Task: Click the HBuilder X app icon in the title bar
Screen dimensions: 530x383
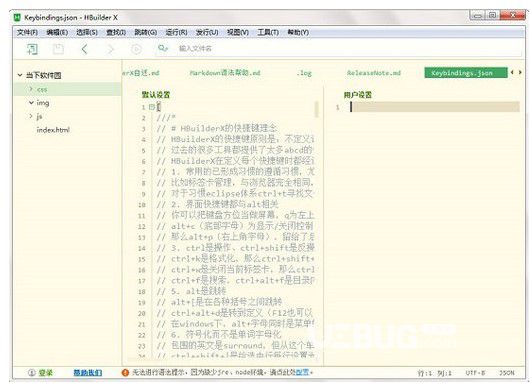Action: [17, 17]
